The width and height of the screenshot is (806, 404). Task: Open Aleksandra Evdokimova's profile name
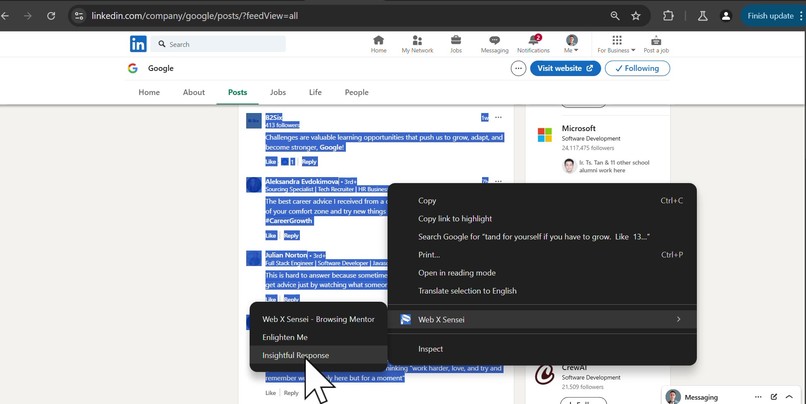point(302,181)
